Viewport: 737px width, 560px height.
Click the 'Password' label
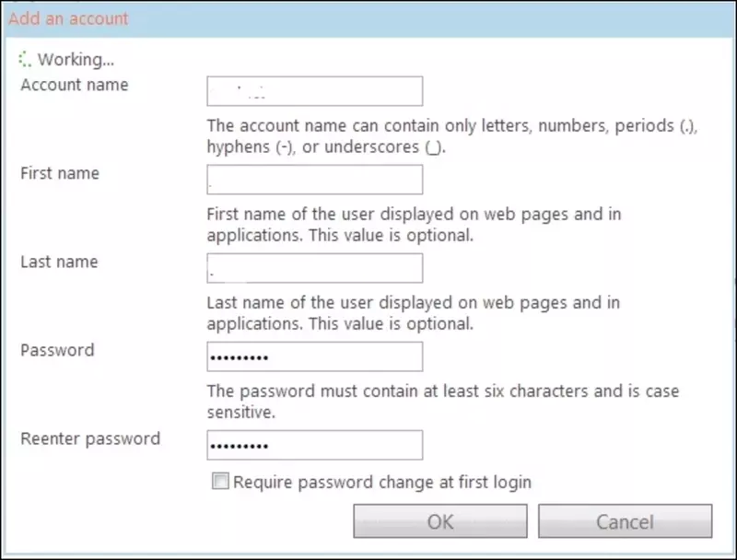[x=57, y=351]
